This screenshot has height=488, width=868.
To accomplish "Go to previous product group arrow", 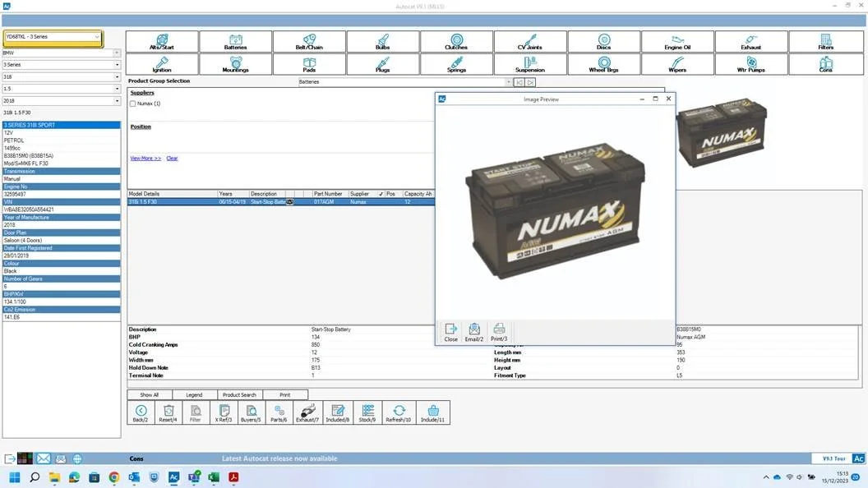I will point(519,82).
